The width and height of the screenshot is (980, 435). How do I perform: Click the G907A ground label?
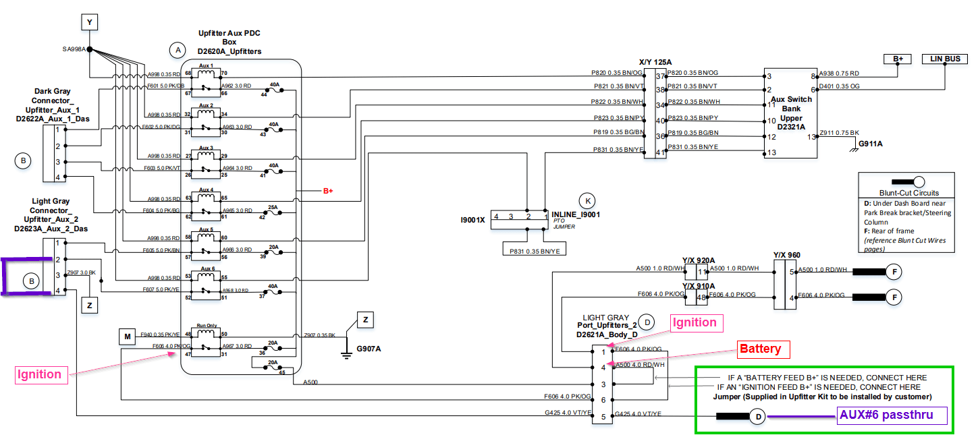tap(369, 349)
